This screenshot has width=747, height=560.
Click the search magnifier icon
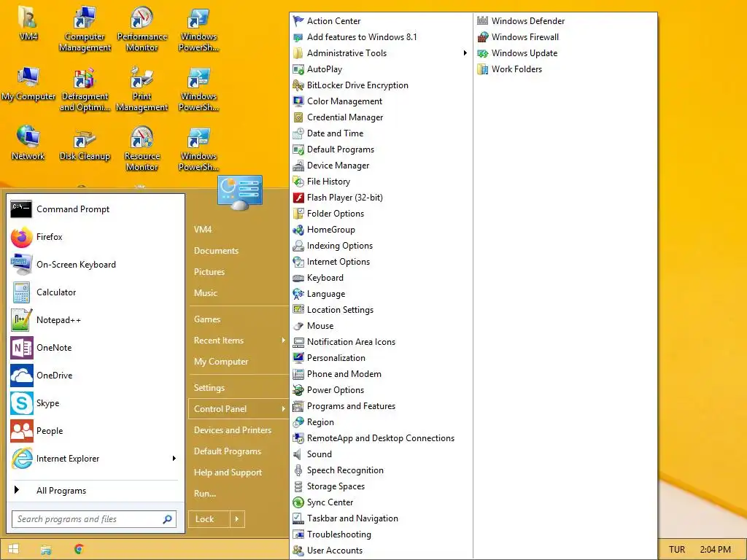point(167,519)
